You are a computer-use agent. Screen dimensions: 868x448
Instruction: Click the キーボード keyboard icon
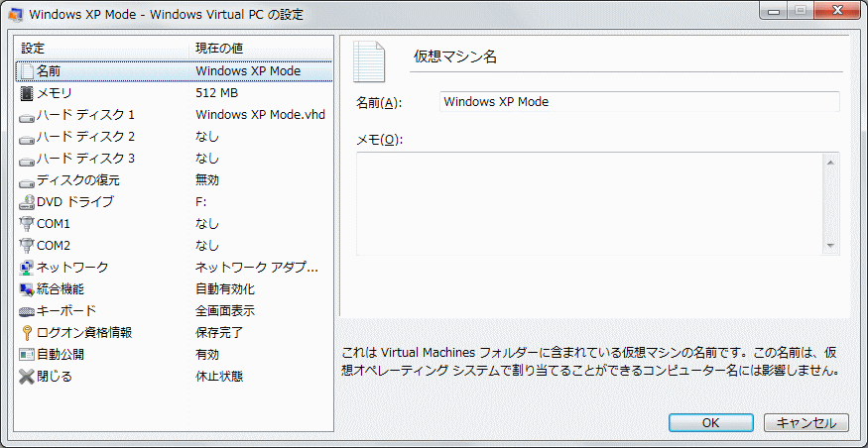tap(27, 311)
